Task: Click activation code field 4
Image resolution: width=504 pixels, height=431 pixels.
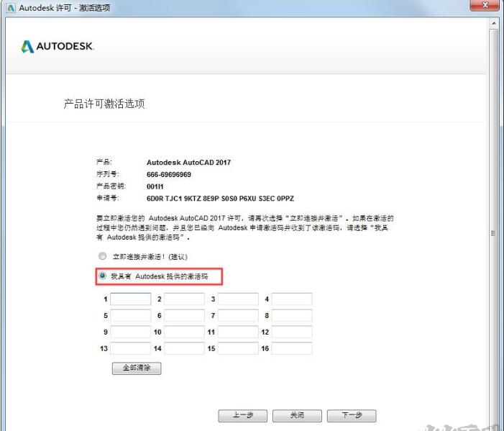Action: (292, 299)
